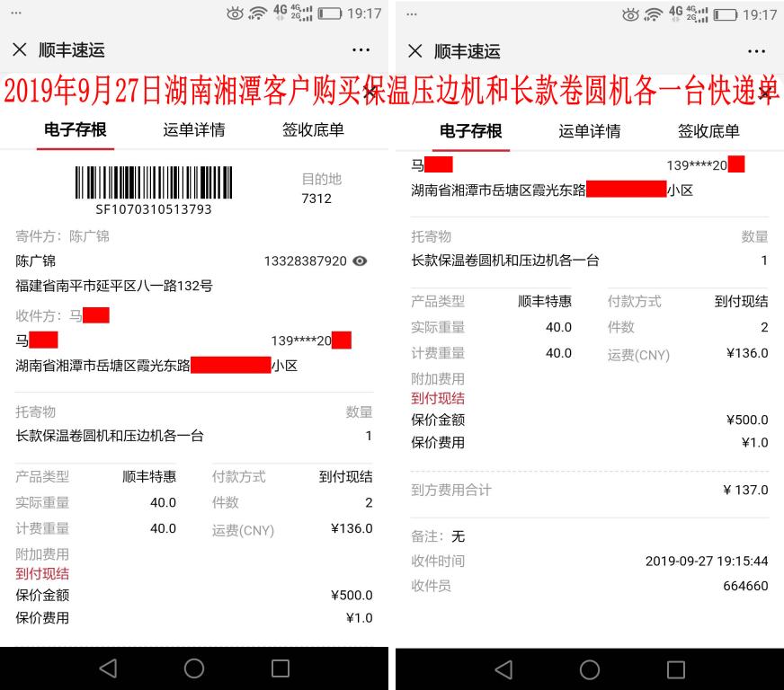Viewport: 784px width, 690px height.
Task: Close the 顺丰速运 page with the X
Action: (20, 49)
